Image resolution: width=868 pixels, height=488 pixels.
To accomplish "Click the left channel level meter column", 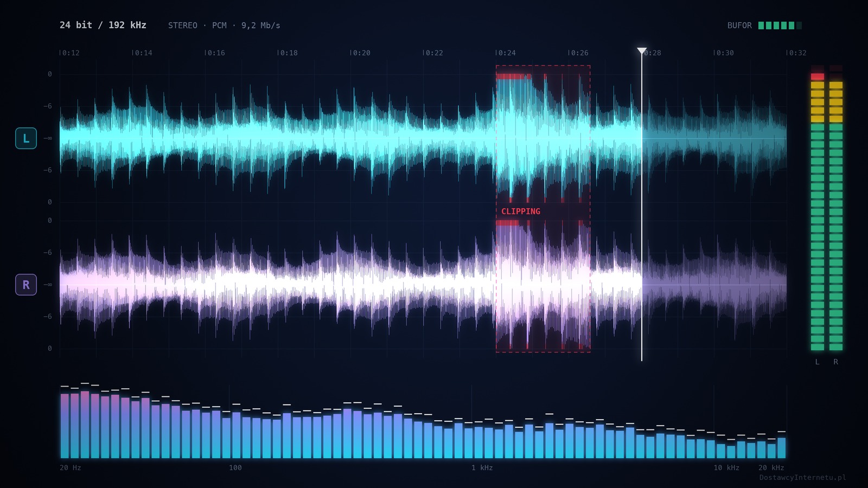I will point(818,208).
